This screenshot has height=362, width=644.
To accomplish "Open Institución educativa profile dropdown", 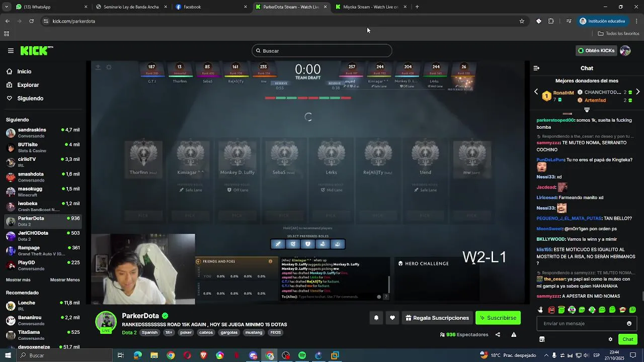I will 603,21.
